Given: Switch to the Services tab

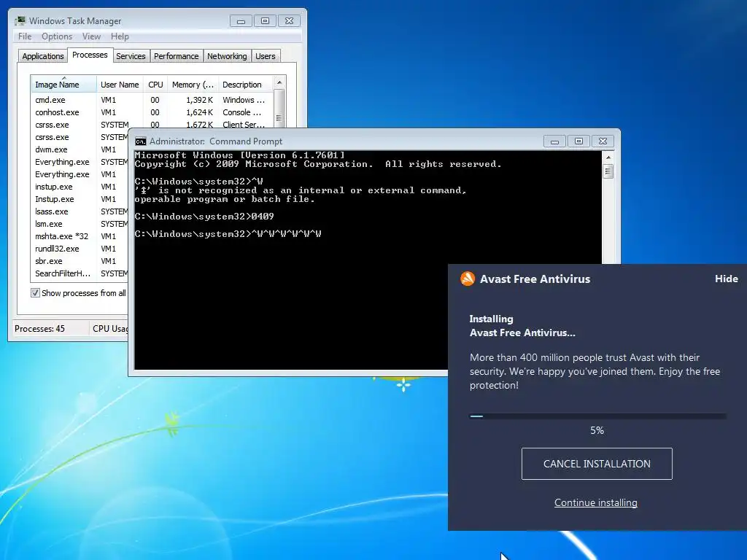Looking at the screenshot, I should pyautogui.click(x=131, y=56).
